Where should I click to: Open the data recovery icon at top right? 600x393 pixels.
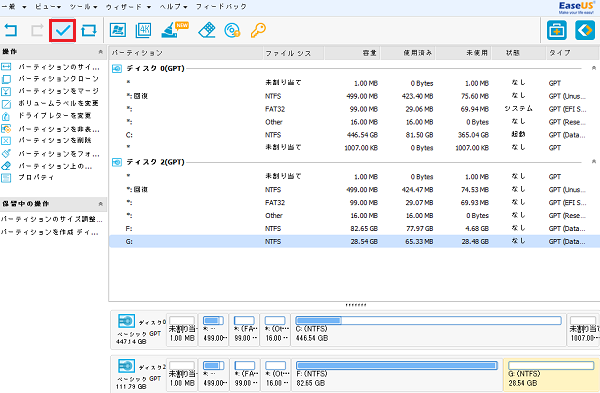pos(585,30)
